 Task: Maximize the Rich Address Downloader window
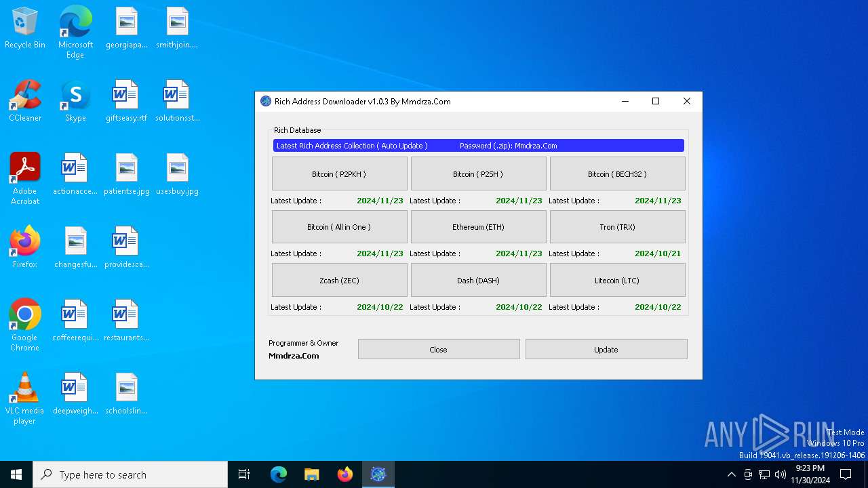(656, 102)
